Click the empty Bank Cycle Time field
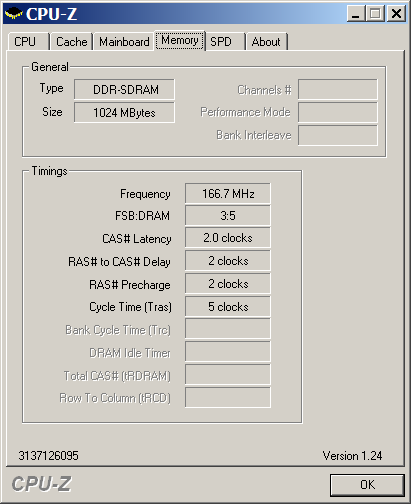The height and width of the screenshot is (504, 411). click(228, 329)
